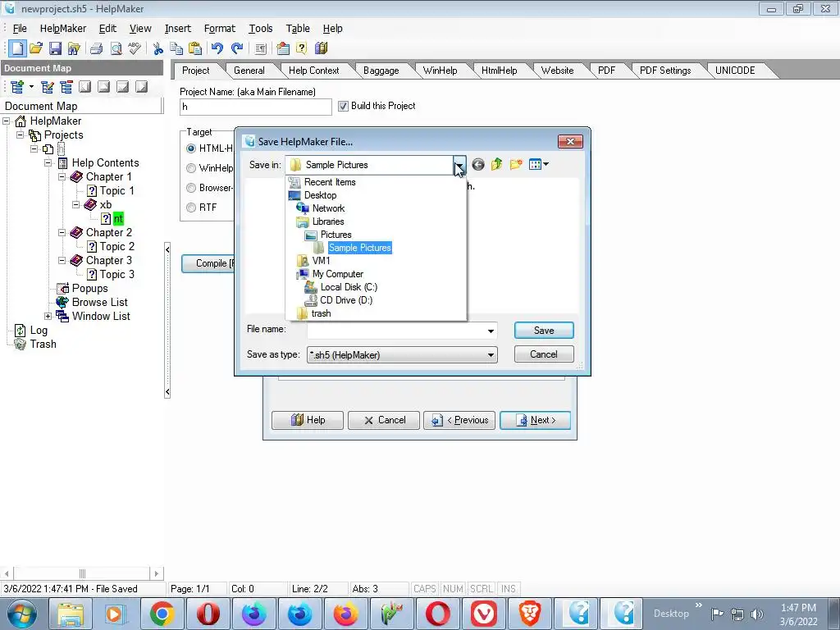Viewport: 840px width, 630px height.
Task: Click the Previous button in wizard
Action: [459, 420]
